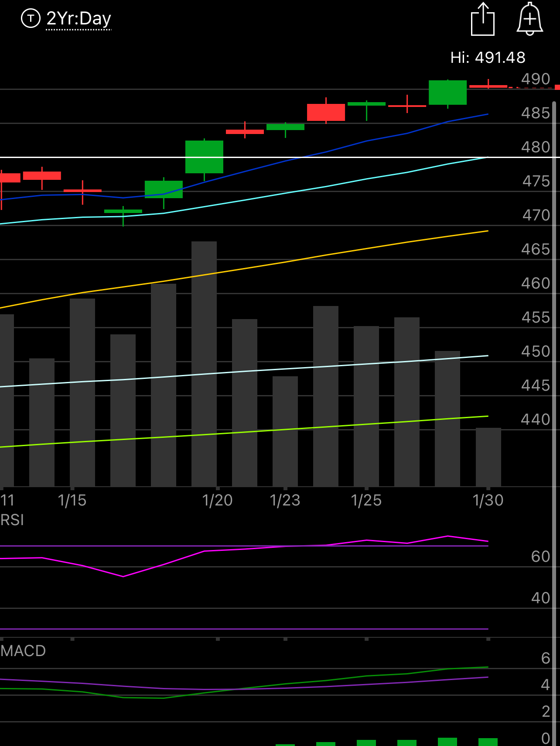The image size is (560, 746).
Task: Tap the 1/23 date axis label
Action: point(285,500)
